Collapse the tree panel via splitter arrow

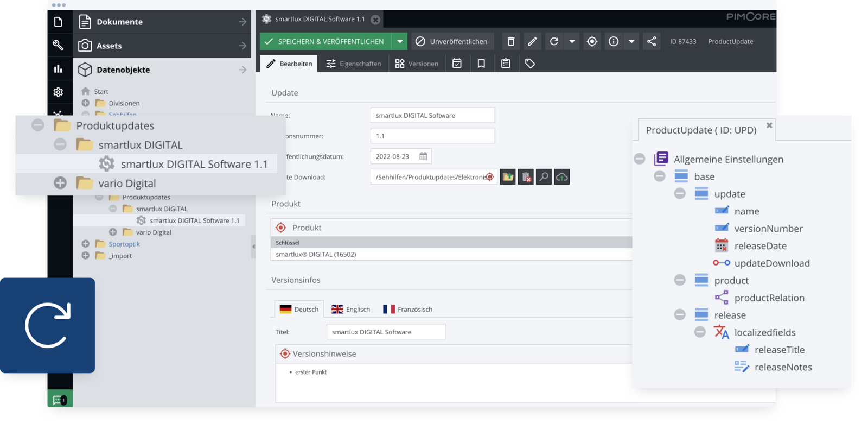253,247
